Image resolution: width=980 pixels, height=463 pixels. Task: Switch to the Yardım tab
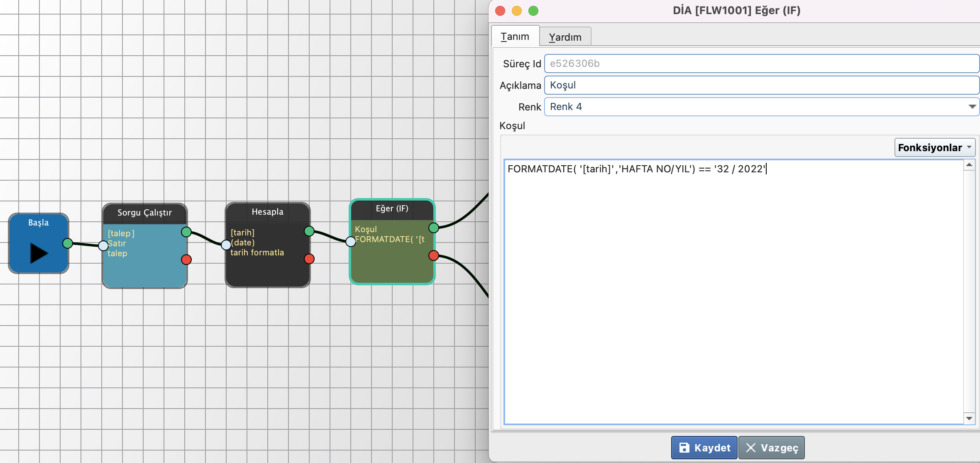pyautogui.click(x=565, y=37)
